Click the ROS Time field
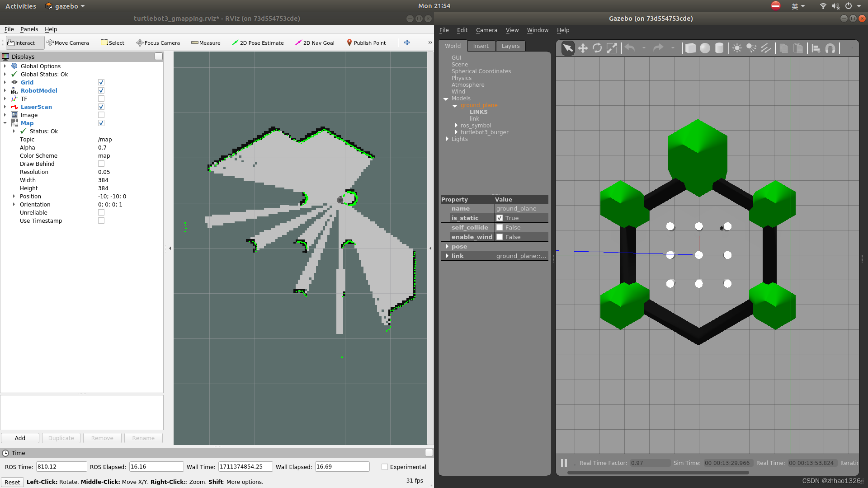The height and width of the screenshot is (488, 868). point(61,467)
